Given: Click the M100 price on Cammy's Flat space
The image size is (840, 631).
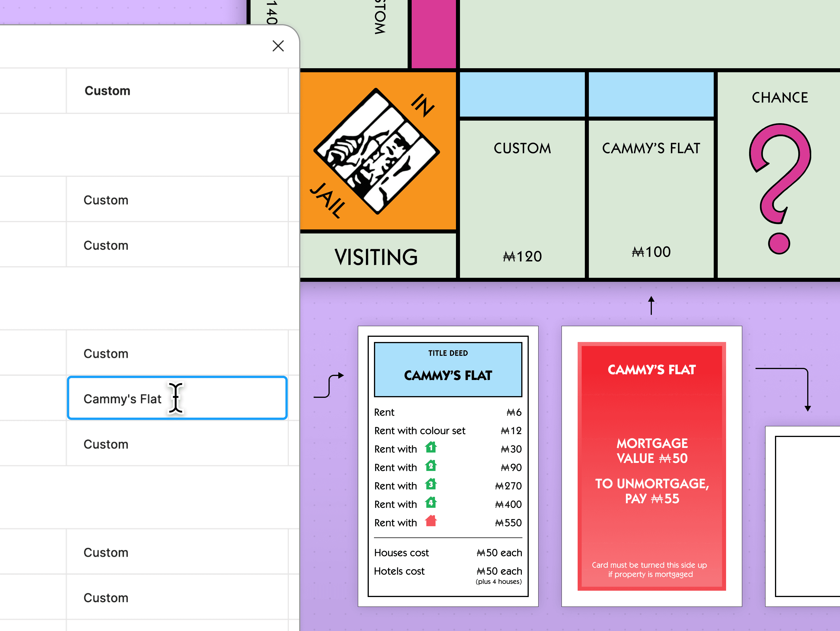Looking at the screenshot, I should 651,252.
